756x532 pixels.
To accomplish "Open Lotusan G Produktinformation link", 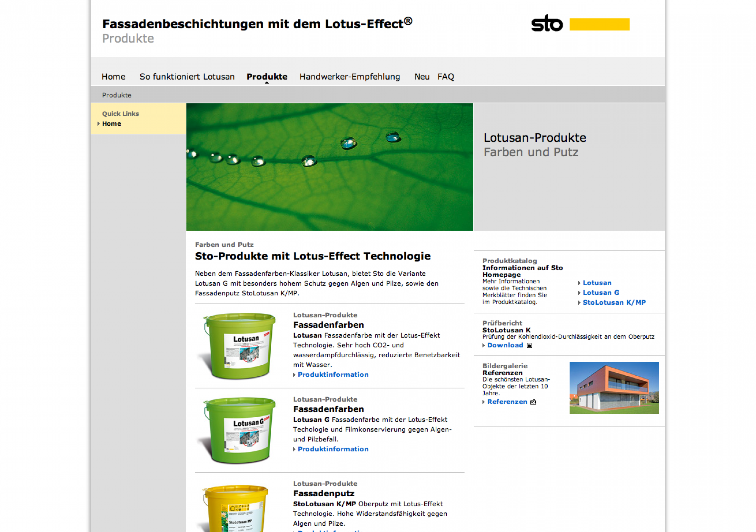I will (333, 449).
